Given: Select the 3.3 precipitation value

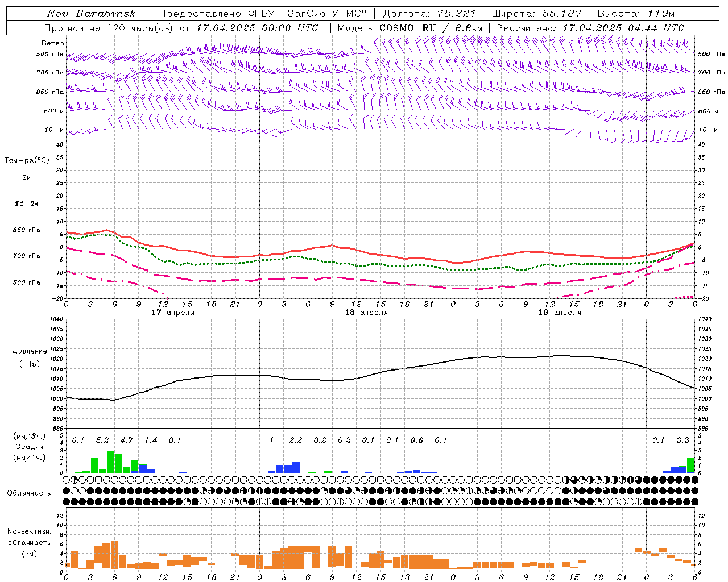Looking at the screenshot, I should 682,440.
